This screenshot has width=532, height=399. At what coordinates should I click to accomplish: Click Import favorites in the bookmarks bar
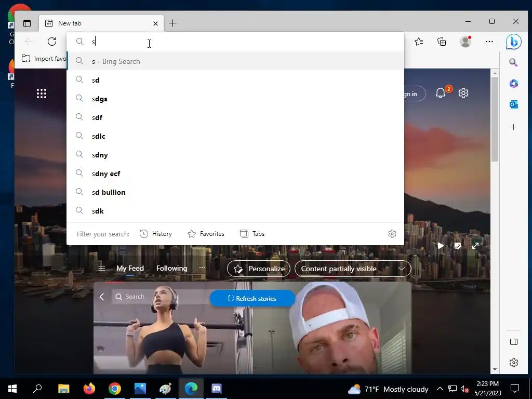pyautogui.click(x=44, y=59)
